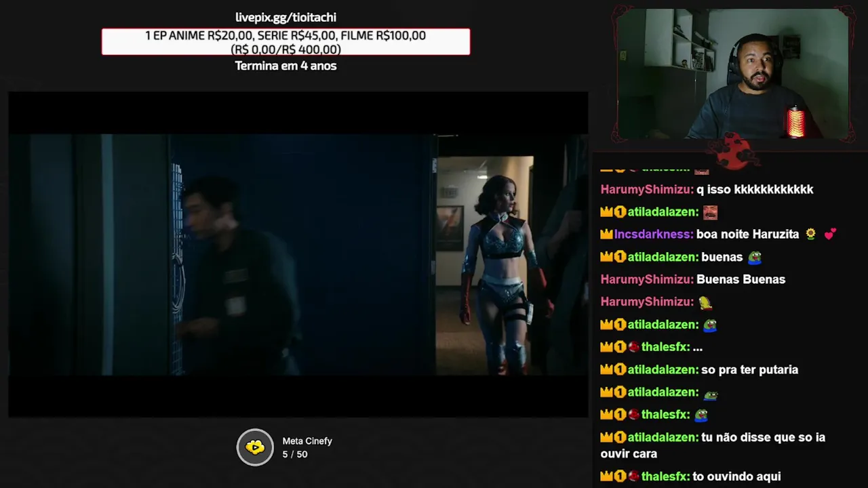Click atiladalazen username on 'buenas' message

(x=663, y=257)
